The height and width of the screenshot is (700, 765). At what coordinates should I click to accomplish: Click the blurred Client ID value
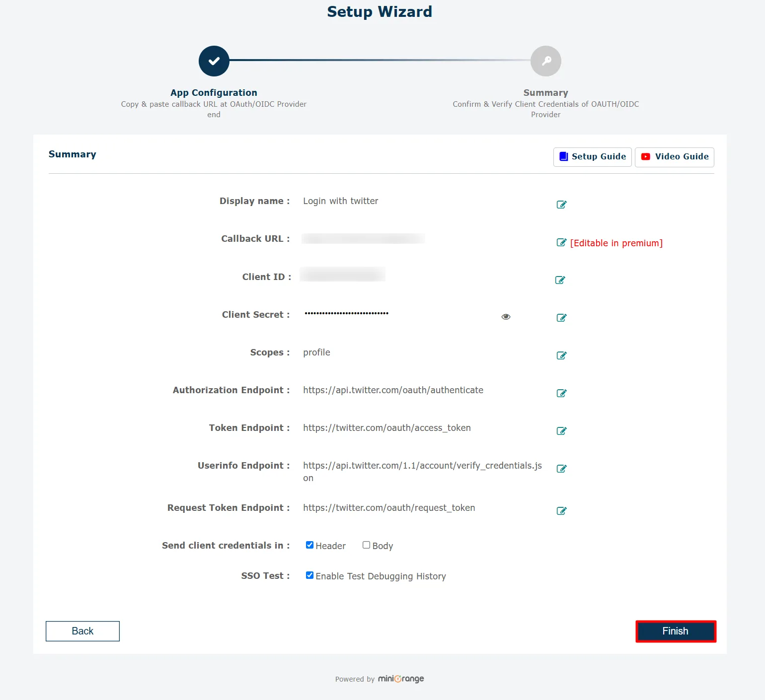point(343,275)
